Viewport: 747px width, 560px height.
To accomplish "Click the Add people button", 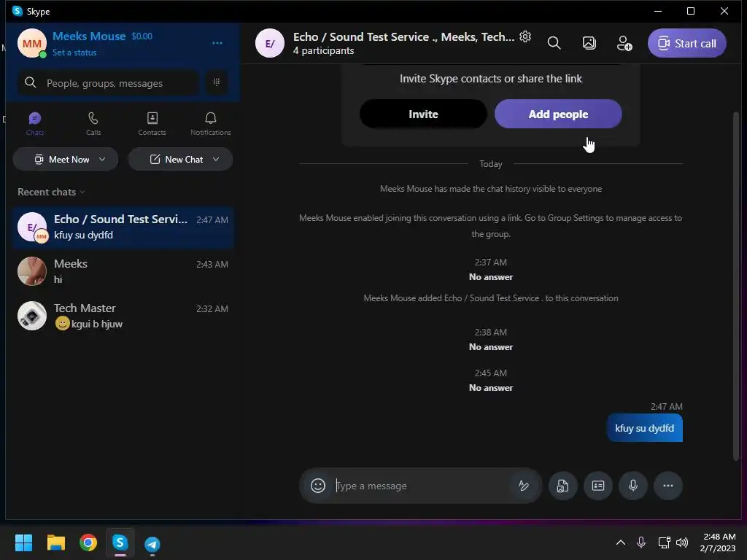I will click(x=558, y=114).
